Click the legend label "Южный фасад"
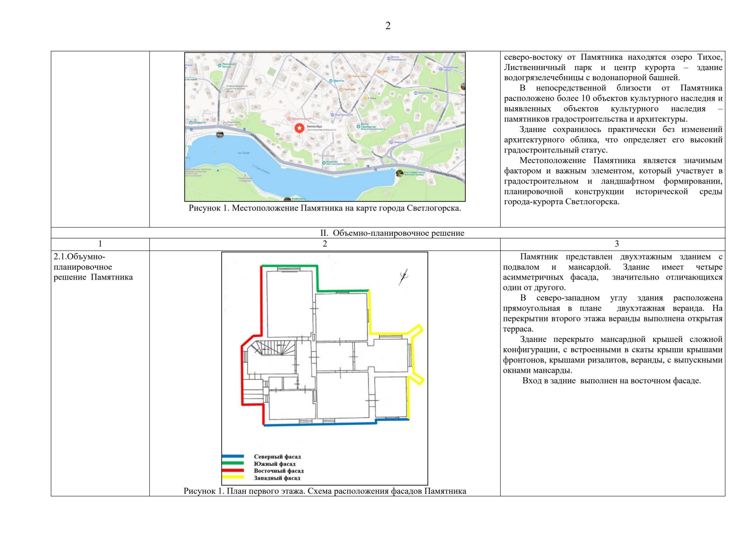Viewport: 756px width, 535px height. click(274, 464)
